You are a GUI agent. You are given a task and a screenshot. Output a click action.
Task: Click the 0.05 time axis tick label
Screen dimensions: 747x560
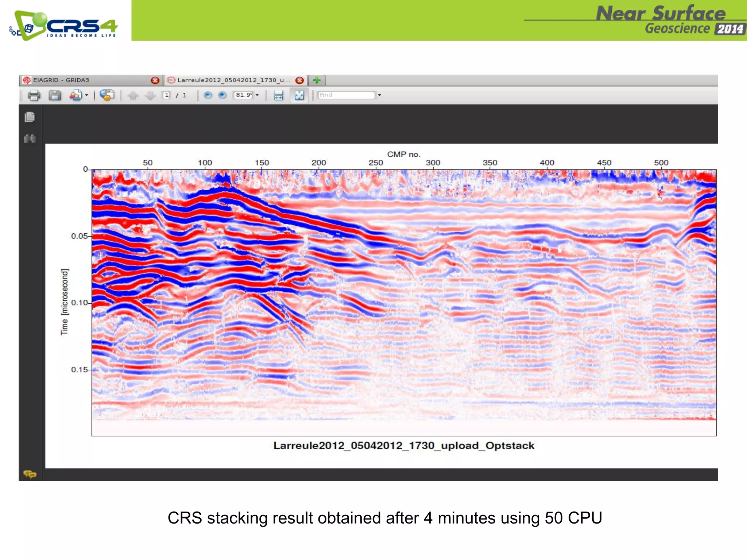(80, 236)
